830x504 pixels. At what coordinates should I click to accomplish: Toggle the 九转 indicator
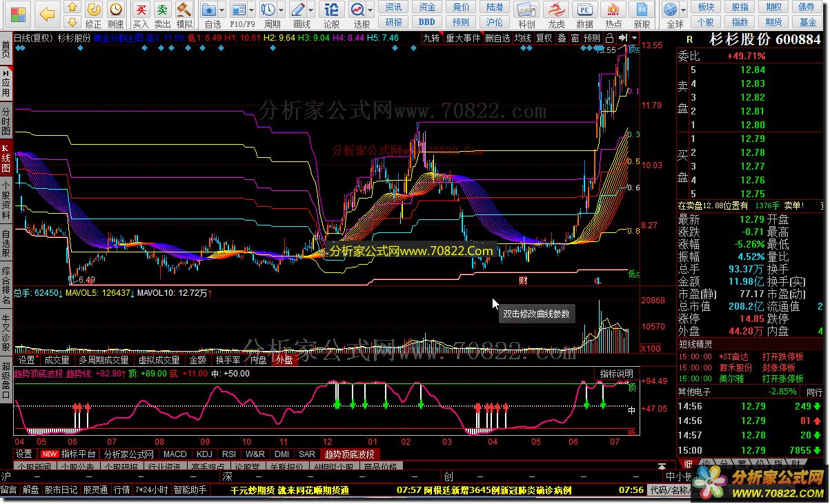pos(431,38)
